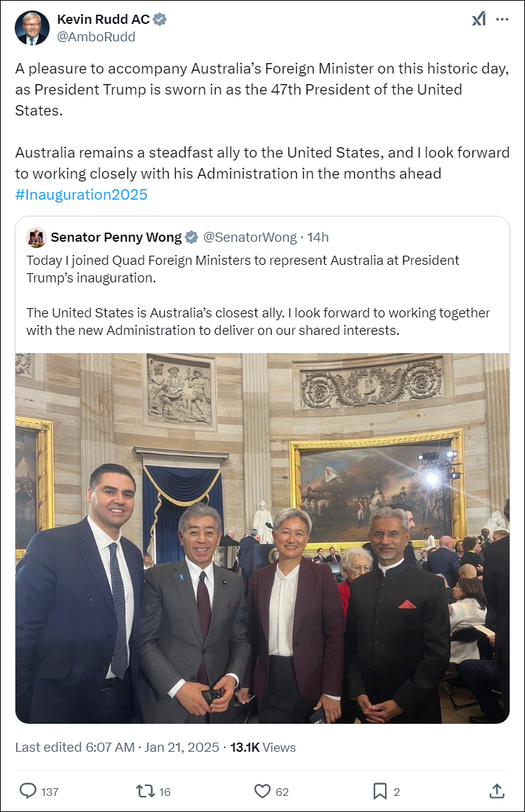Bookmark the post with 2 bookmarks
Image resolution: width=525 pixels, height=812 pixels.
point(380,791)
